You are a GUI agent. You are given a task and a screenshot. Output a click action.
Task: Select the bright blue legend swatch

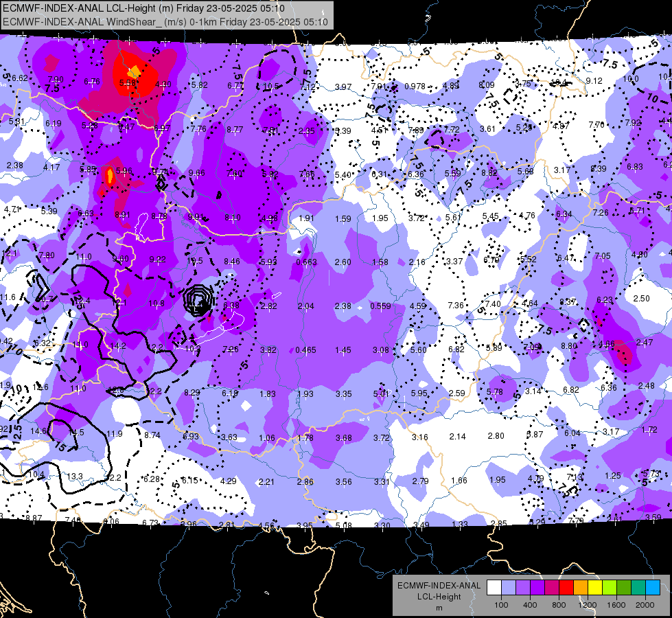coord(653,588)
